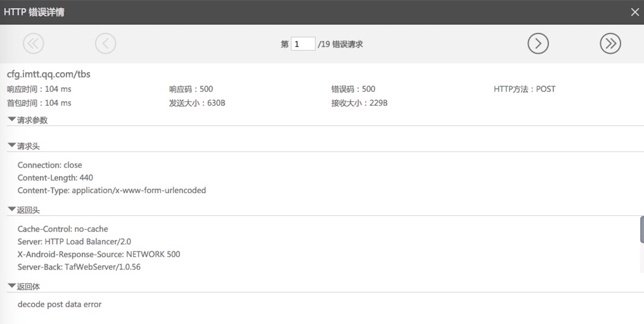This screenshot has height=324, width=644.
Task: Jump to the last error request
Action: coord(610,43)
